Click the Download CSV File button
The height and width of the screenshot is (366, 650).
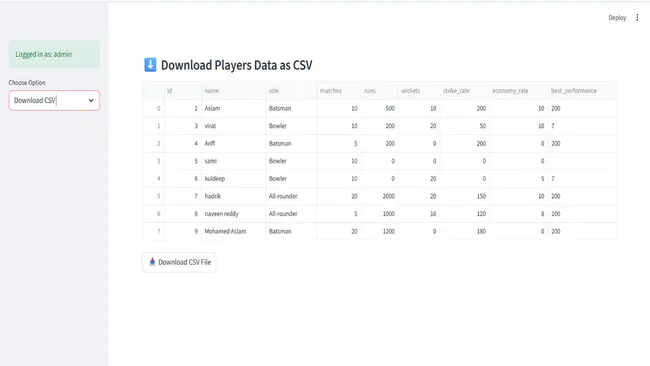pos(179,262)
